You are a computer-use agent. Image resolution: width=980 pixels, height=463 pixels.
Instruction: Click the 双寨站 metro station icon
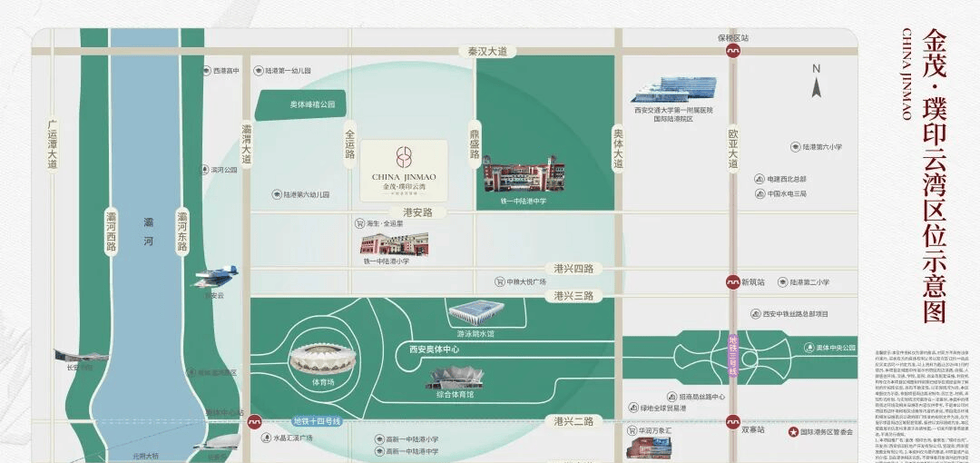click(732, 421)
